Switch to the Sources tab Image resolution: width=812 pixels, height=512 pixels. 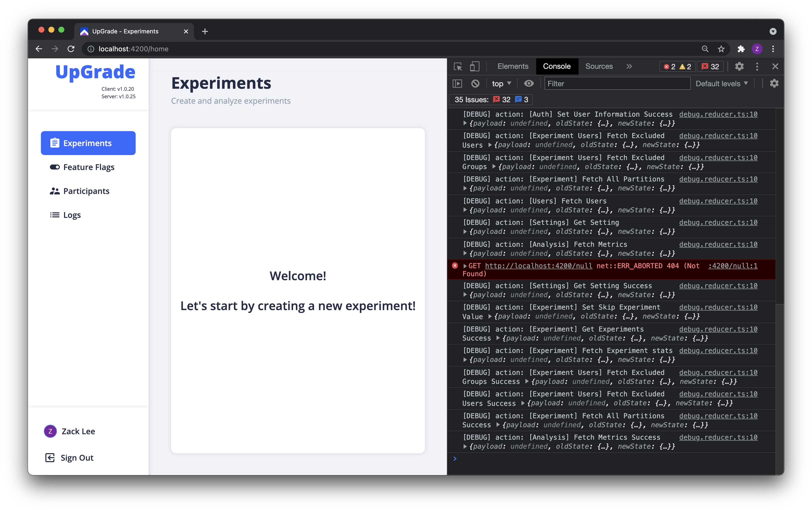tap(599, 66)
